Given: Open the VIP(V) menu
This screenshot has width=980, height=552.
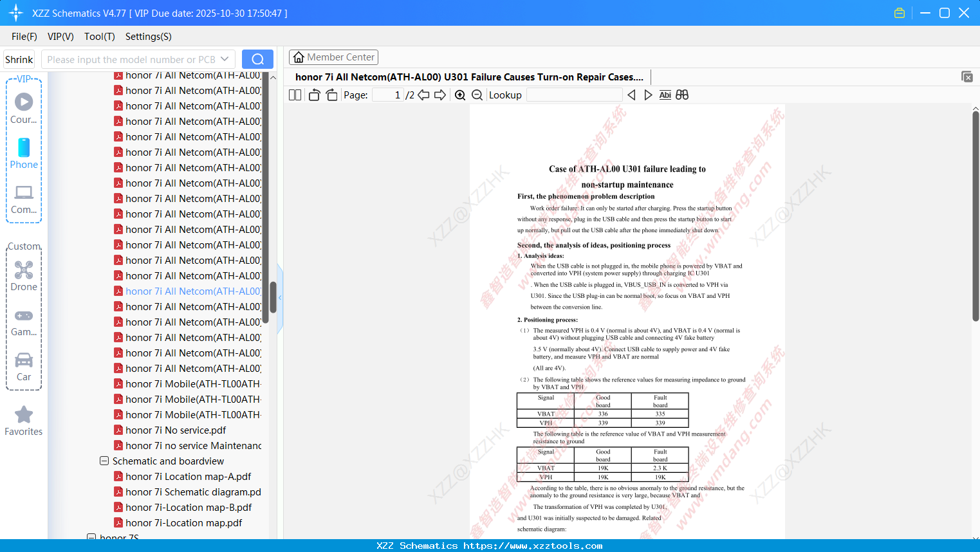Looking at the screenshot, I should pyautogui.click(x=60, y=37).
